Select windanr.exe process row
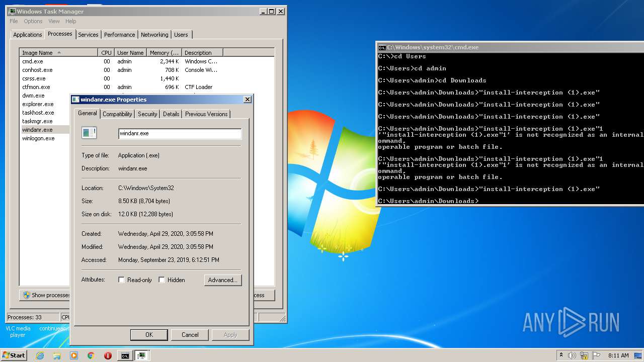This screenshot has width=644, height=362. pyautogui.click(x=45, y=130)
